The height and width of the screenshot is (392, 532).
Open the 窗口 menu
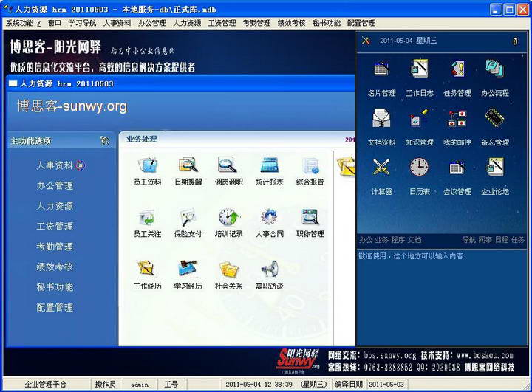pyautogui.click(x=54, y=23)
